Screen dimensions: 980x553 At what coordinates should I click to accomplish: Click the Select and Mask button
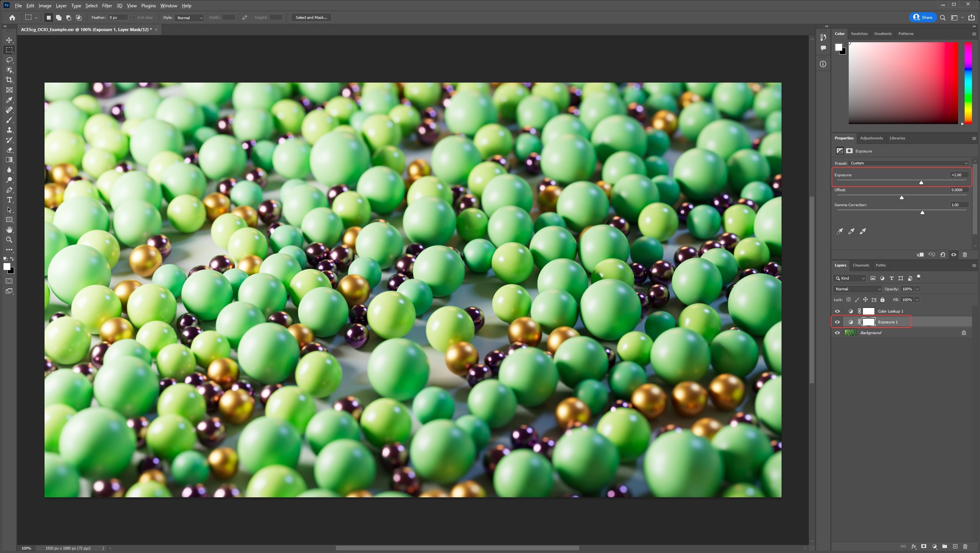click(x=311, y=18)
